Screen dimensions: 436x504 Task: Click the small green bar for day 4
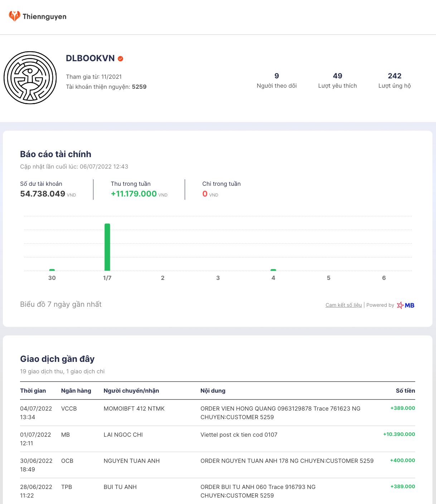point(273,270)
